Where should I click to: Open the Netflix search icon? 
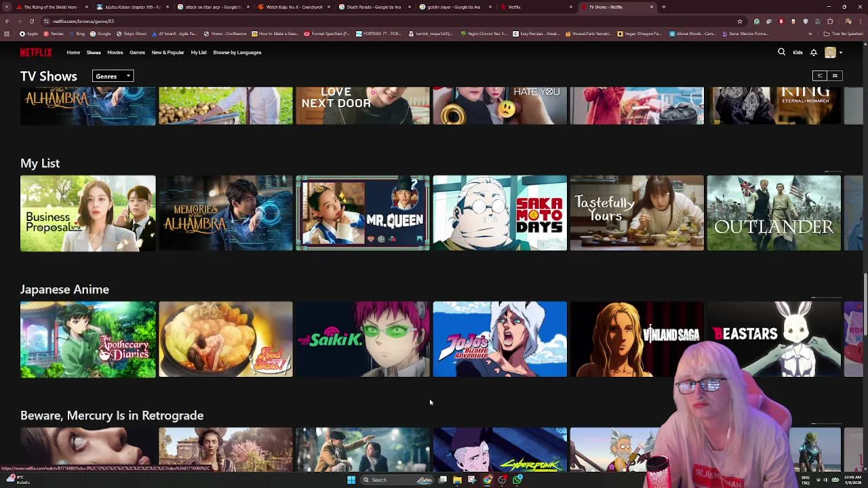(x=781, y=52)
